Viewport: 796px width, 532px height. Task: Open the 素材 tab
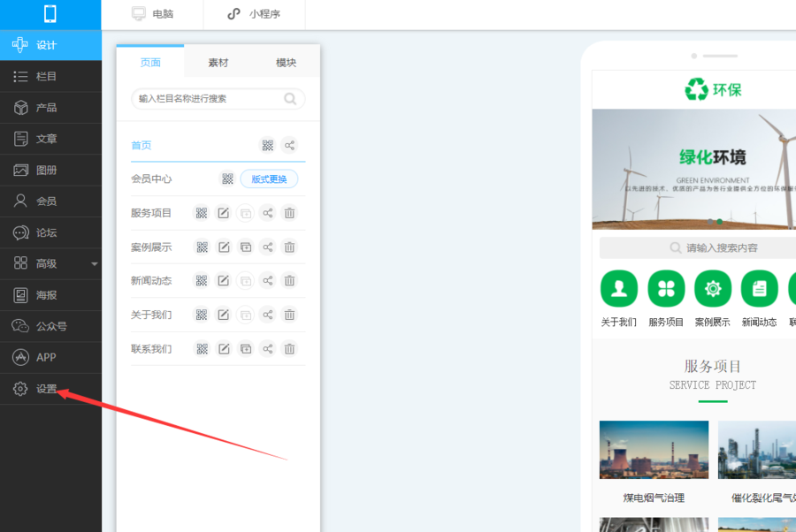click(x=218, y=63)
